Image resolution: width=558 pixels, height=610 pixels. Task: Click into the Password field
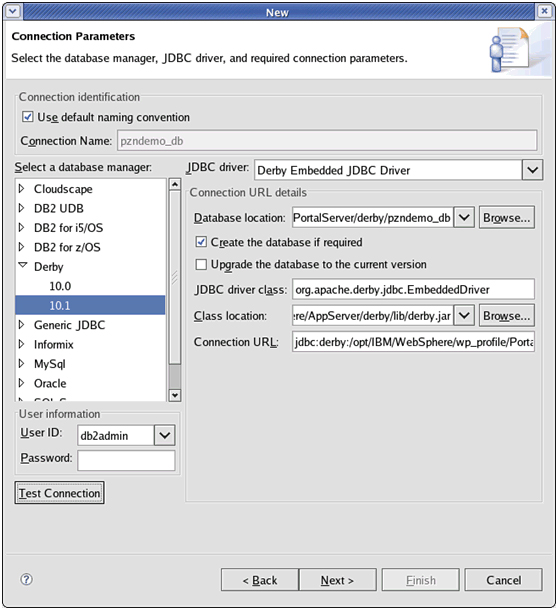126,460
